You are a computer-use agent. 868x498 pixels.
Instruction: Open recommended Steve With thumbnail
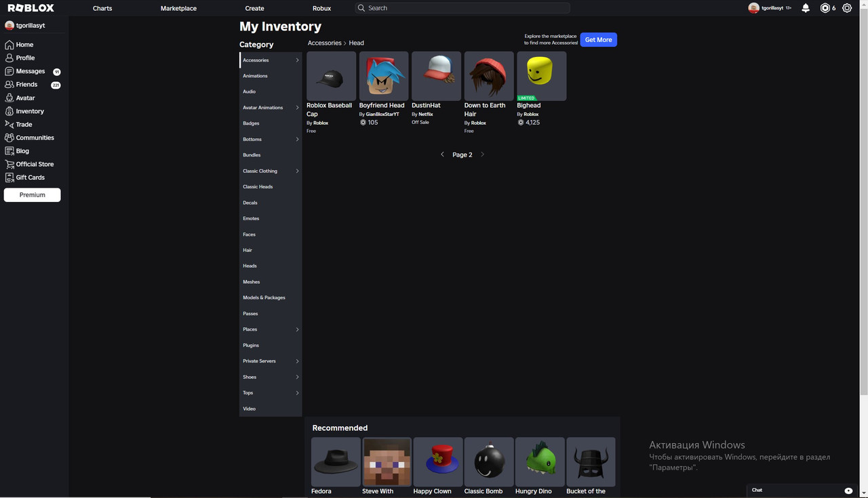point(387,461)
